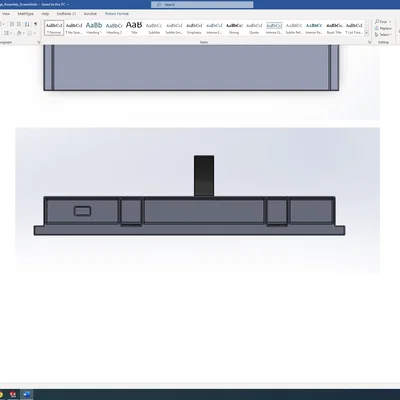The width and height of the screenshot is (400, 400).
Task: Switch to the EndNote 21 tab
Action: 66,14
